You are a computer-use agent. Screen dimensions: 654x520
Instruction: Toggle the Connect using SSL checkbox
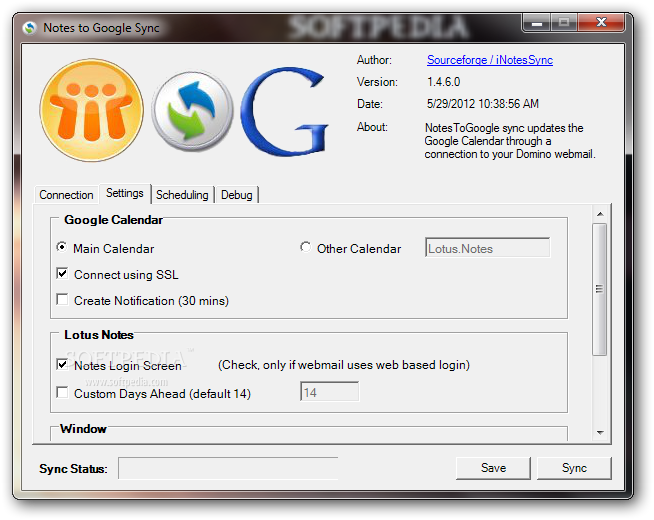(x=62, y=274)
